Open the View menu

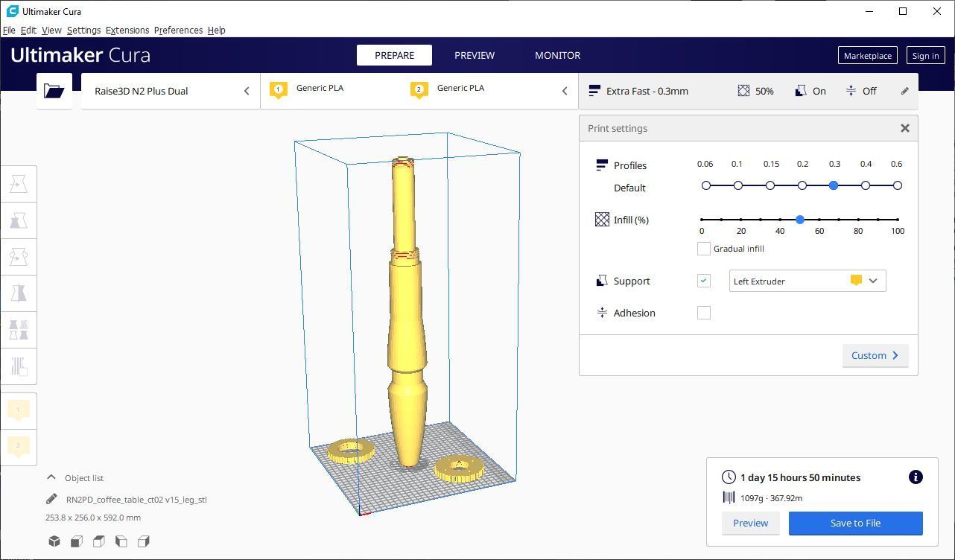(51, 30)
